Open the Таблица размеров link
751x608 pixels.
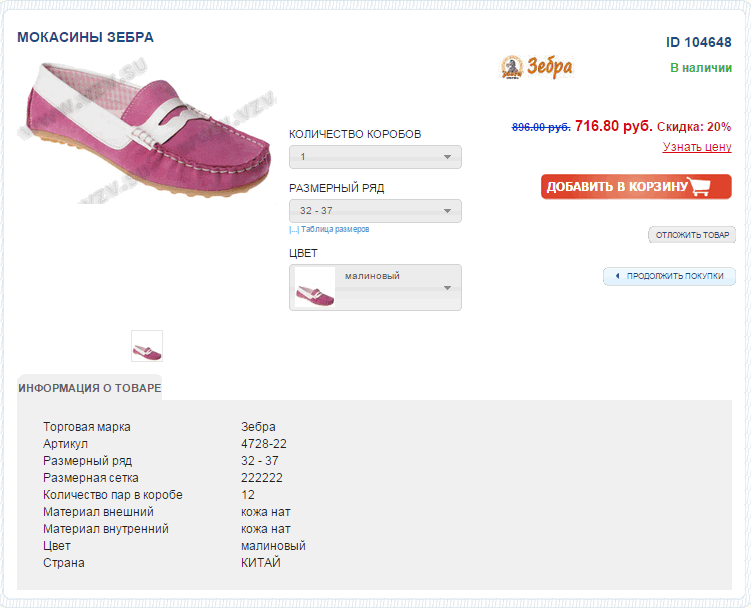pos(335,229)
